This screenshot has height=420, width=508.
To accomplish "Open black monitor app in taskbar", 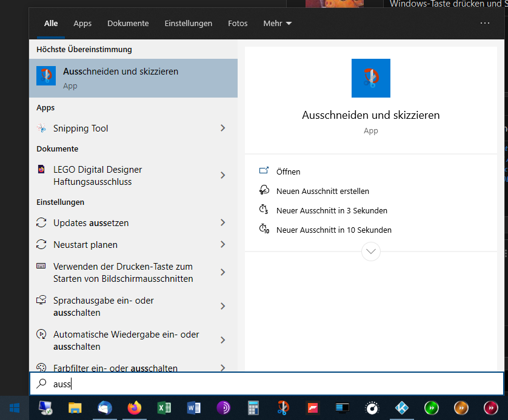I will [343, 408].
